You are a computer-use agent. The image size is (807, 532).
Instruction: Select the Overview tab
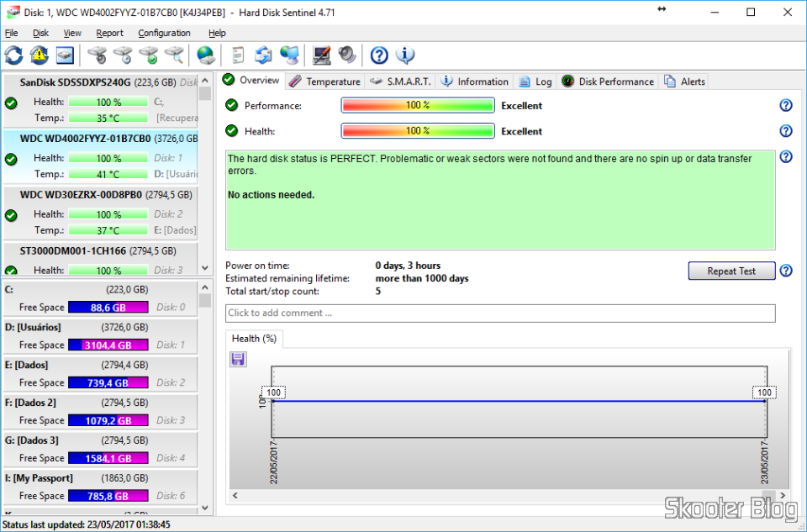[251, 81]
